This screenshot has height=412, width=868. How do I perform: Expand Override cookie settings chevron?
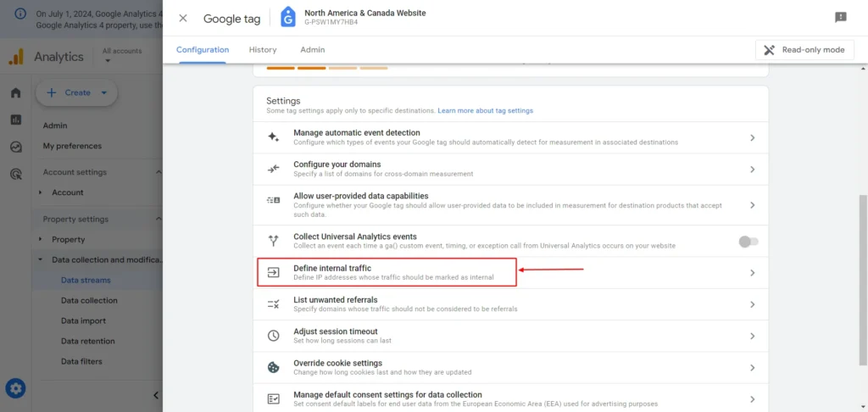(x=753, y=368)
